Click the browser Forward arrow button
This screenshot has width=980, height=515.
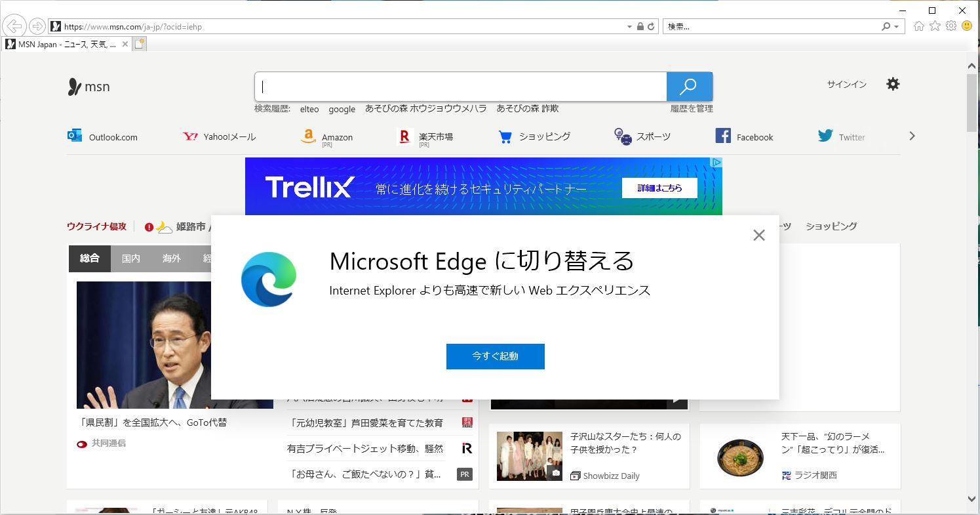[x=37, y=26]
